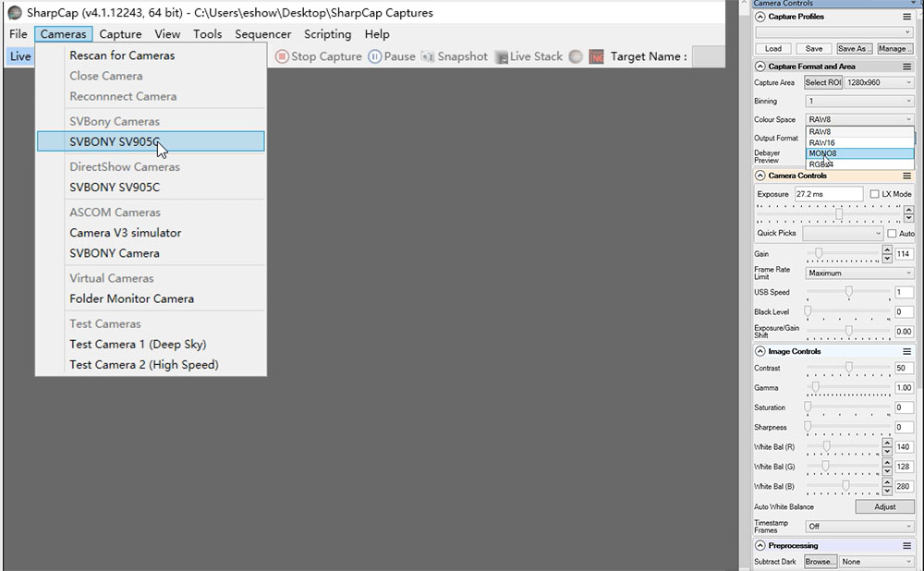Open the Sequencer menu
The width and height of the screenshot is (924, 571).
(262, 34)
